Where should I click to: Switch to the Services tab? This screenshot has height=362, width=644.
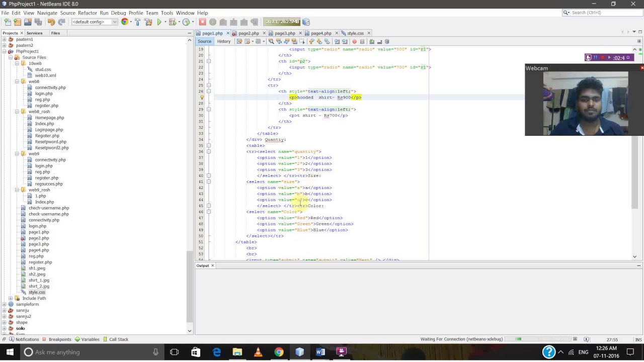34,33
